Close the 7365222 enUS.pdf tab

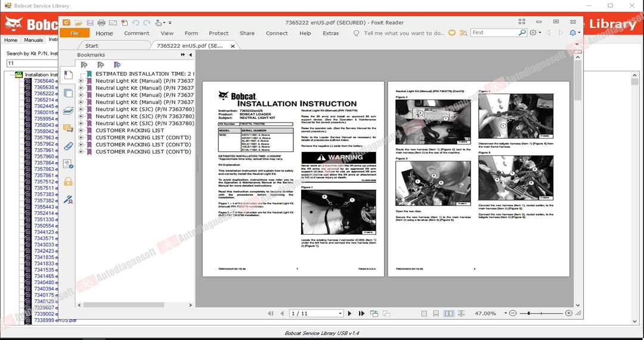click(x=233, y=46)
